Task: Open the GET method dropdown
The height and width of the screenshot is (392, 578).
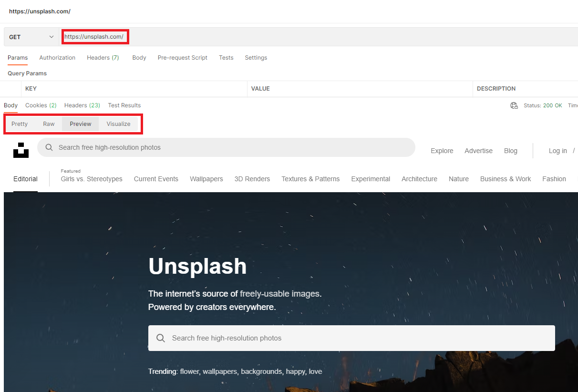Action: 31,37
